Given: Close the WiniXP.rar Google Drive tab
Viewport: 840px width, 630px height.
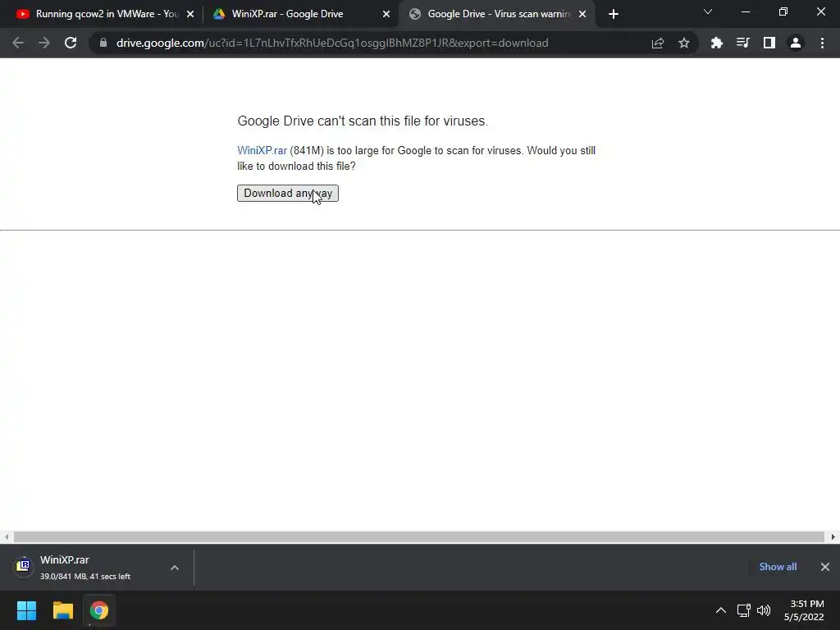Looking at the screenshot, I should tap(386, 14).
